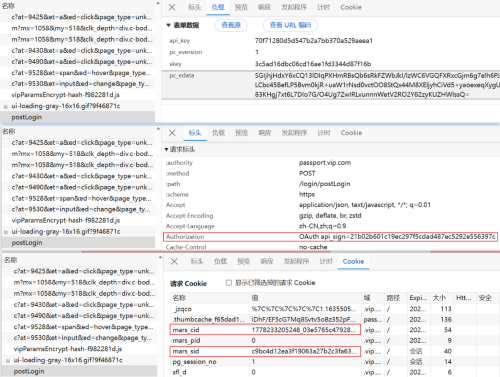This screenshot has width=500, height=377.
Task: Sort cookies by 安全 column header
Action: click(487, 298)
